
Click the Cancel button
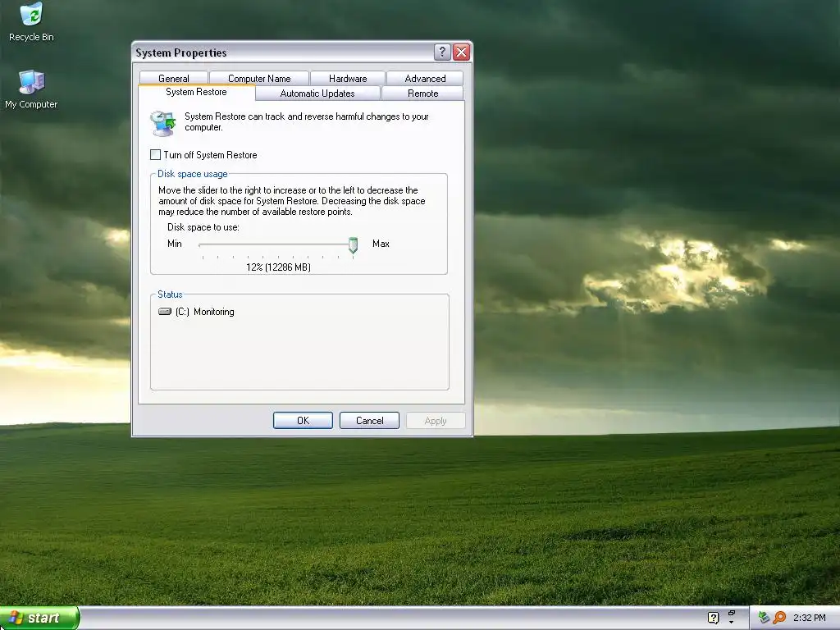point(370,421)
